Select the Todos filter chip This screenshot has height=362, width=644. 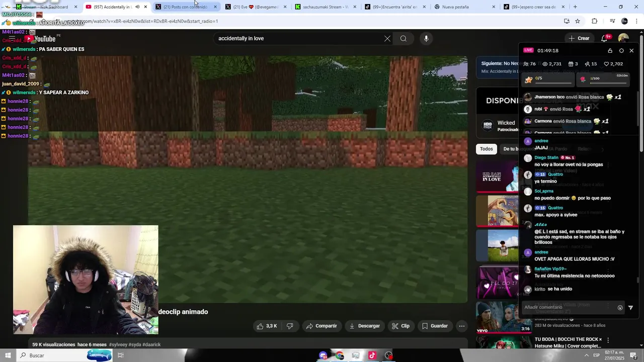[487, 149]
